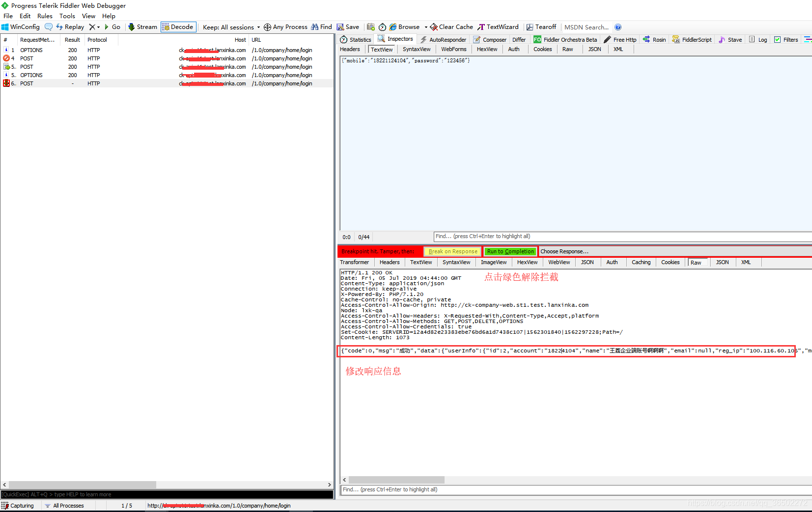Image resolution: width=812 pixels, height=512 pixels.
Task: Open WinConfig from the toolbar
Action: pos(21,27)
